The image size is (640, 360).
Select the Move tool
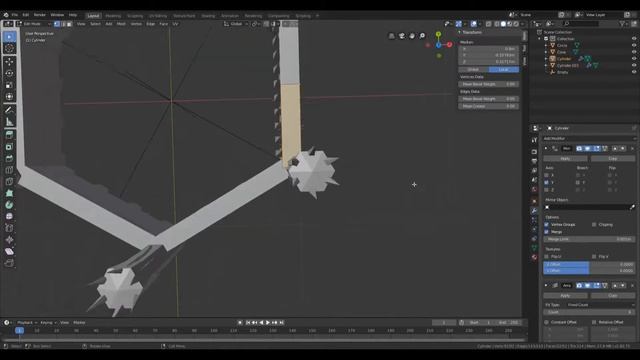coord(9,62)
